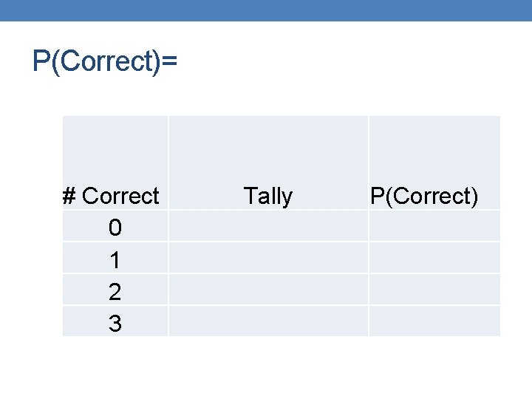Click the blue header bar at top
This screenshot has height=399, width=532.
coord(266,10)
